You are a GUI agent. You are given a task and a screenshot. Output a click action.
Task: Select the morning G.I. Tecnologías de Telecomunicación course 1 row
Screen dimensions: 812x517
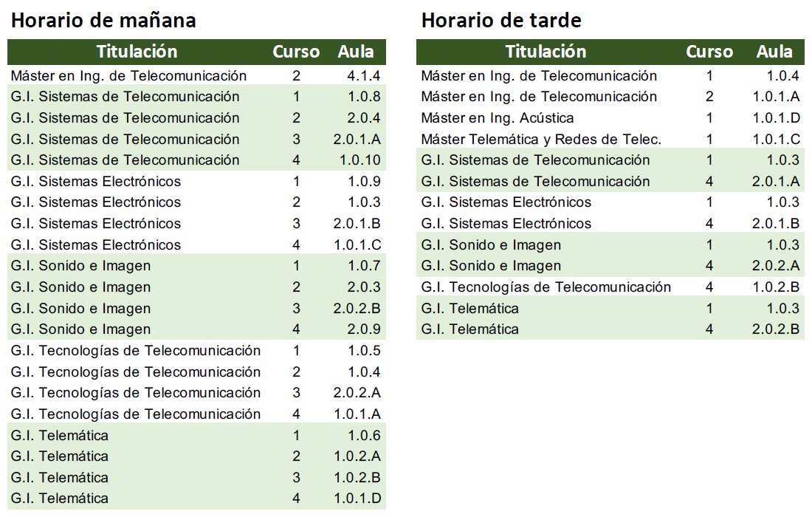coord(197,350)
